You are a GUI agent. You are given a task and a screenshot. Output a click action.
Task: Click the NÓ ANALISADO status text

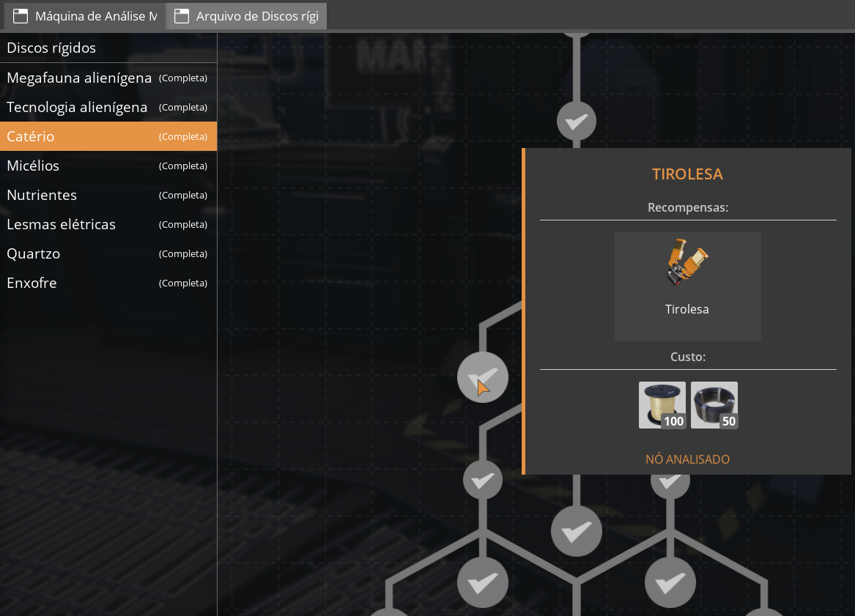(688, 459)
